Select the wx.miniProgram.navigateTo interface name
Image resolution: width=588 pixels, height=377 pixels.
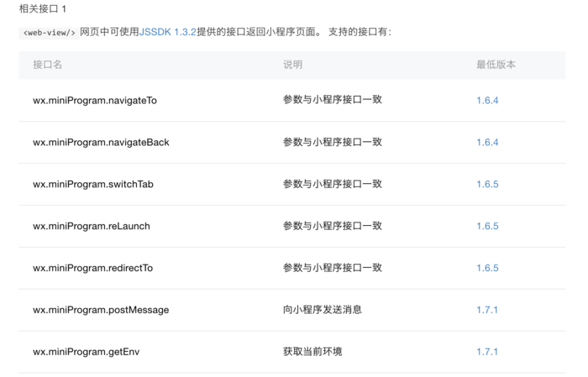click(x=95, y=101)
